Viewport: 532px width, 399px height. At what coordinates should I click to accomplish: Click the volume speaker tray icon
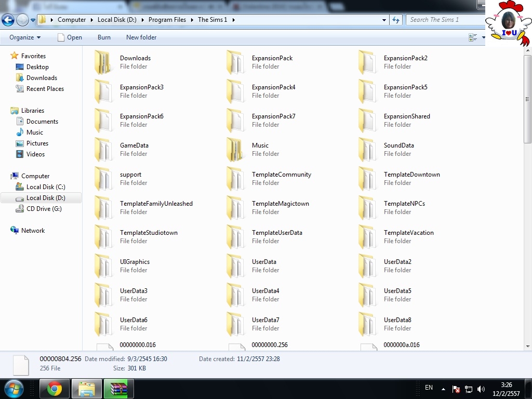click(x=481, y=389)
